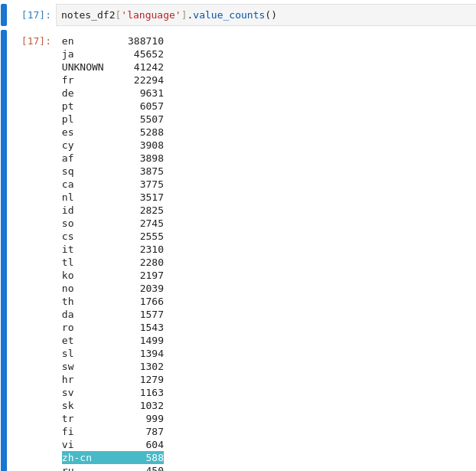Click the 'id' row label

[67, 211]
